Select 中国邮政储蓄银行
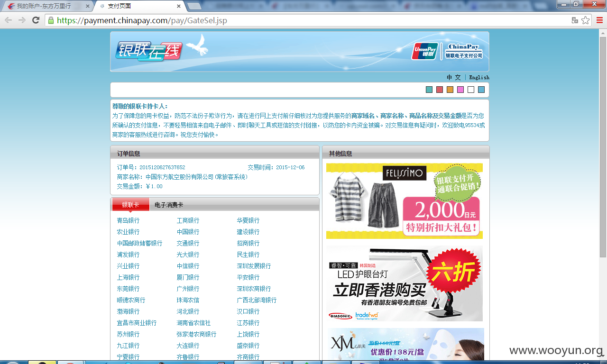The height and width of the screenshot is (364, 607). tap(139, 243)
